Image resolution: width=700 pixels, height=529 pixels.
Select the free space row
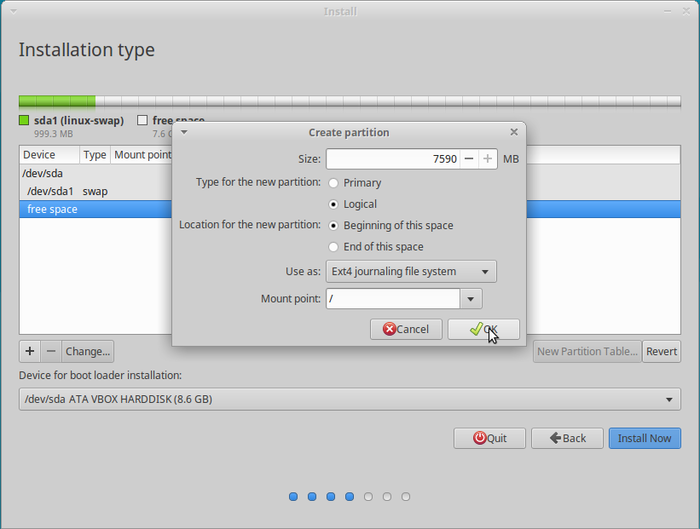pos(350,209)
